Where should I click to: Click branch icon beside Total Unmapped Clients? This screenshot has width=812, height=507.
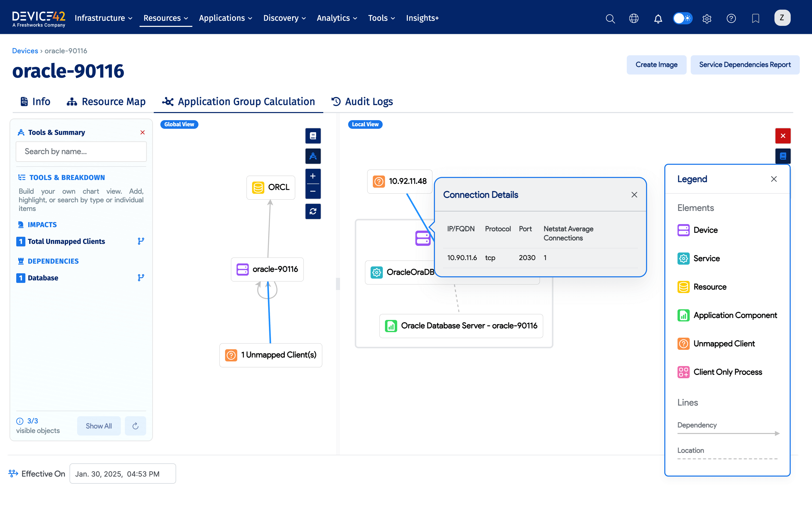[141, 241]
